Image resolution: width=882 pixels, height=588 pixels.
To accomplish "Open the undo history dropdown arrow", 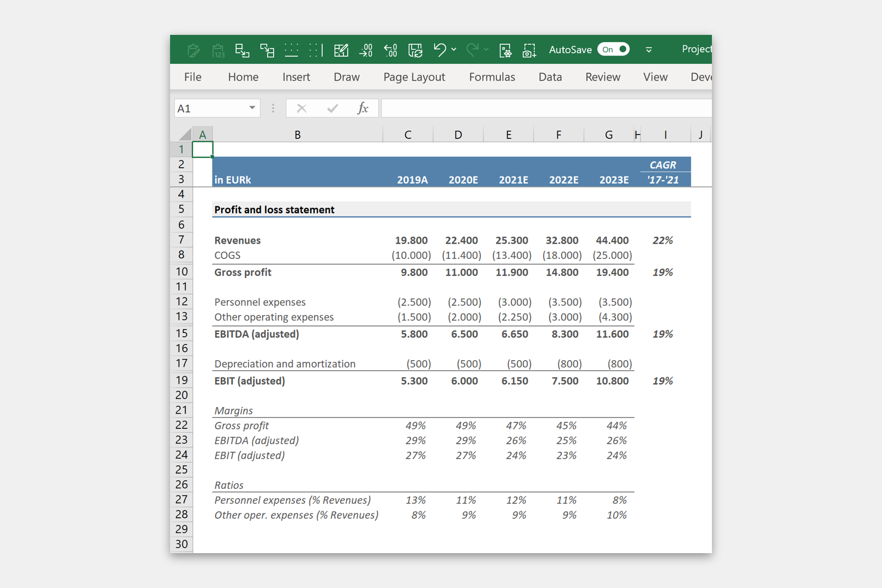I will (x=454, y=50).
